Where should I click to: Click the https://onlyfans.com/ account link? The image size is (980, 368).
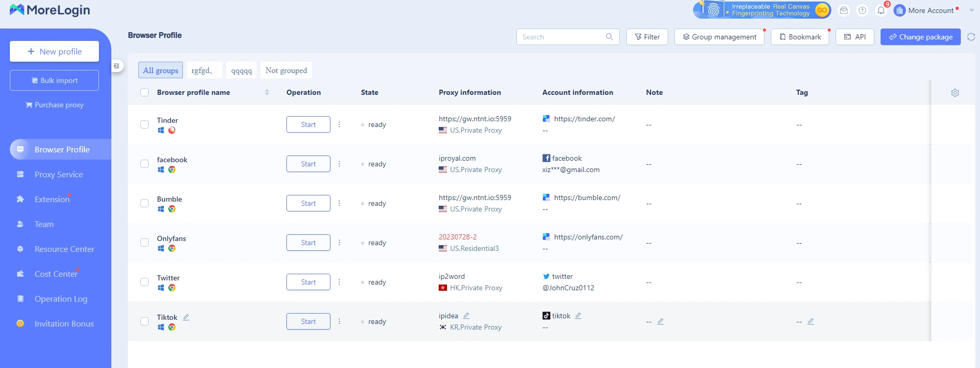pyautogui.click(x=588, y=237)
